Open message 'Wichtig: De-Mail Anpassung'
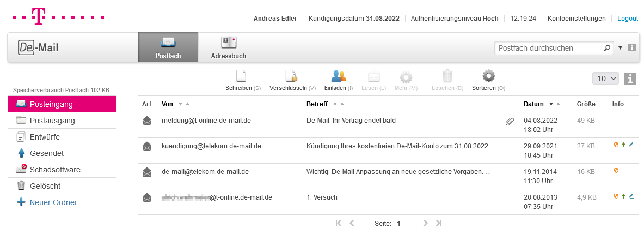 (x=399, y=172)
